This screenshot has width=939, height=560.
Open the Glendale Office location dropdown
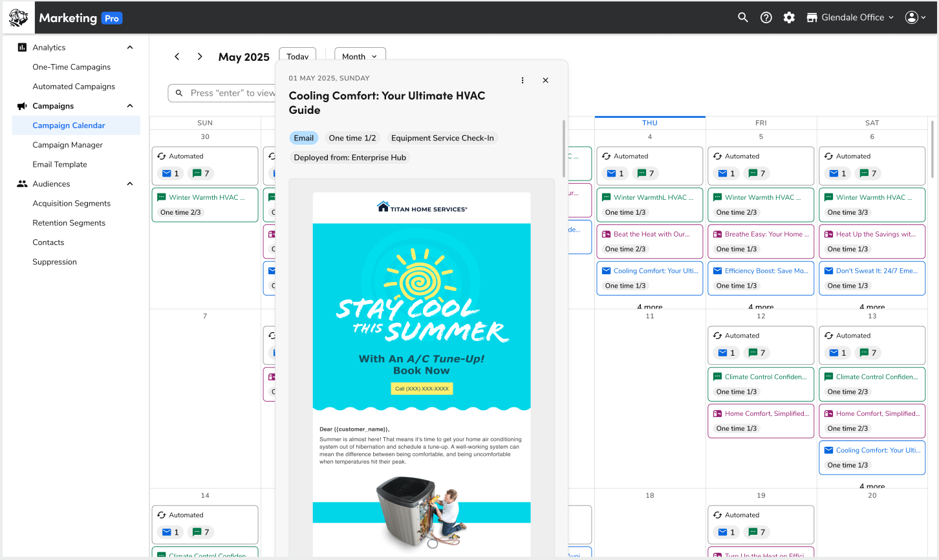click(850, 17)
